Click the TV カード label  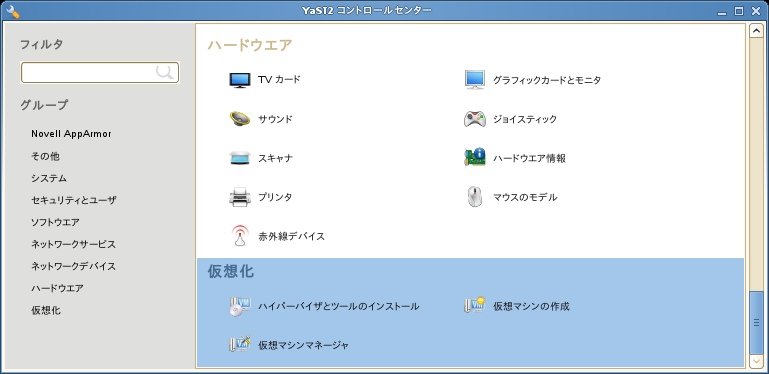pyautogui.click(x=279, y=80)
